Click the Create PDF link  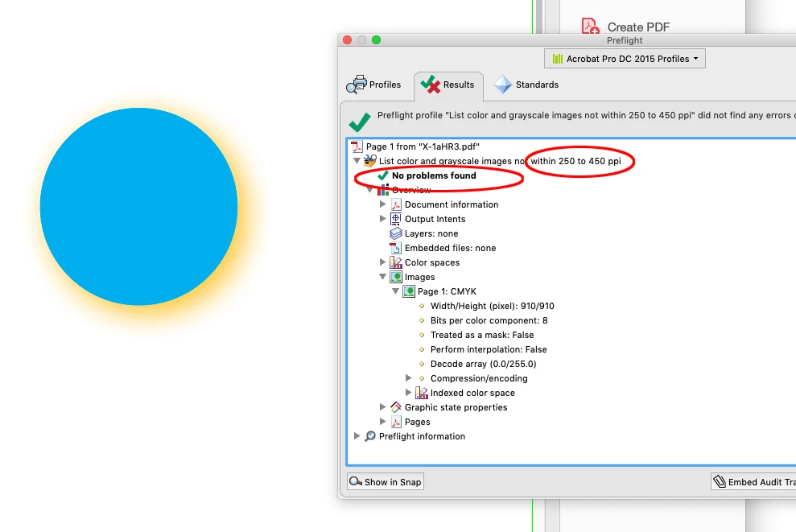(x=638, y=27)
